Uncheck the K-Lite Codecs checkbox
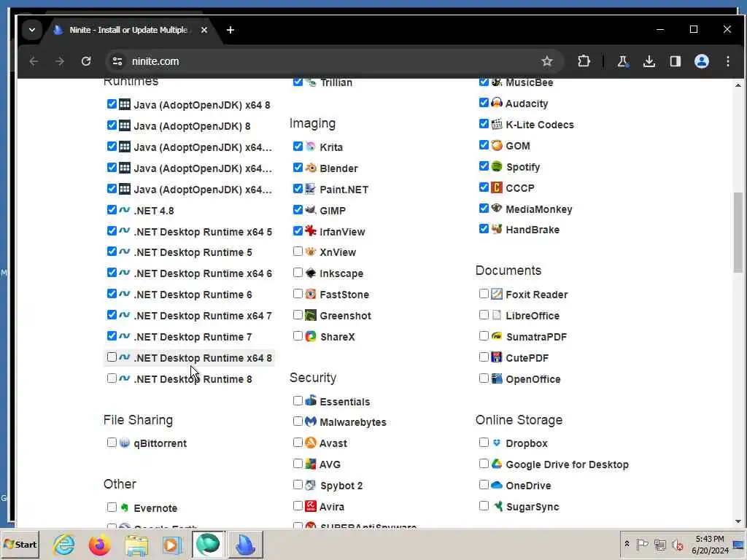The height and width of the screenshot is (560, 747). tap(484, 124)
